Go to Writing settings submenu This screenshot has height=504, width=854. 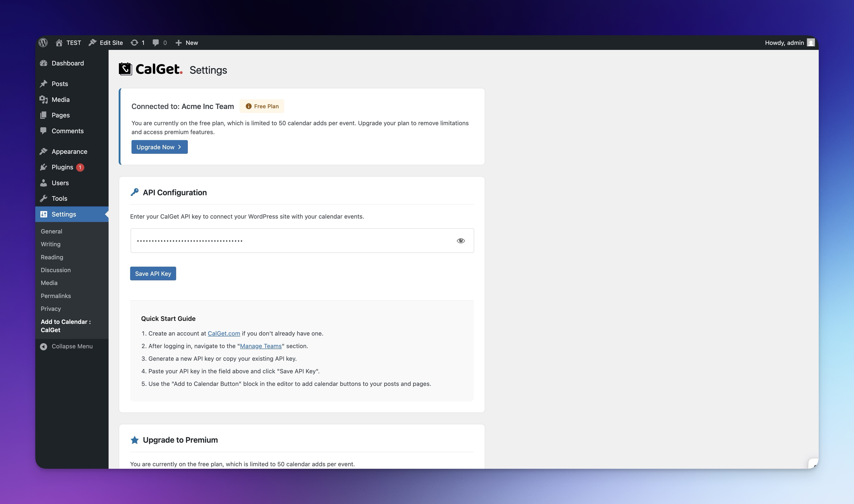51,244
